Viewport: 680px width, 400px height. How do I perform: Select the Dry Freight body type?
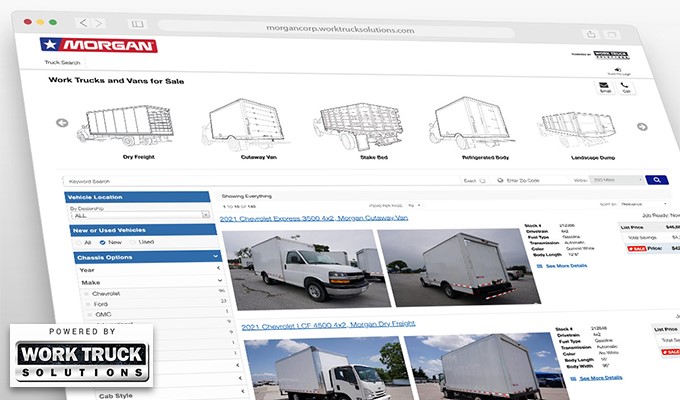coord(128,131)
